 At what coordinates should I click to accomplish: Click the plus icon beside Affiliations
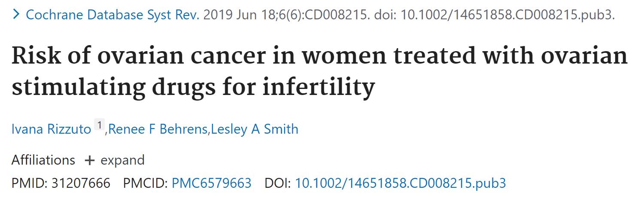pyautogui.click(x=89, y=161)
